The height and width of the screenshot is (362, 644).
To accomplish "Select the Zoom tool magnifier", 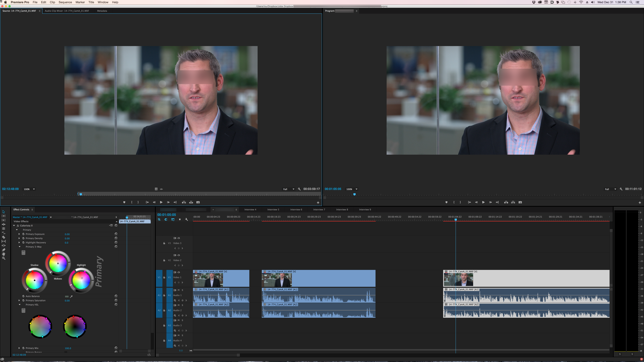I will [x=4, y=258].
